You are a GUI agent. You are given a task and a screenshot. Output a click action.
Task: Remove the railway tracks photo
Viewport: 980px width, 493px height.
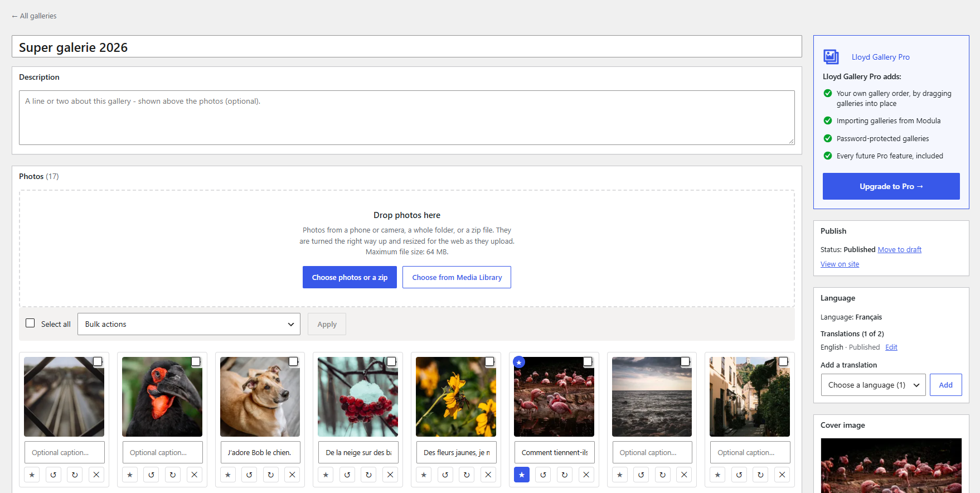[x=96, y=475]
